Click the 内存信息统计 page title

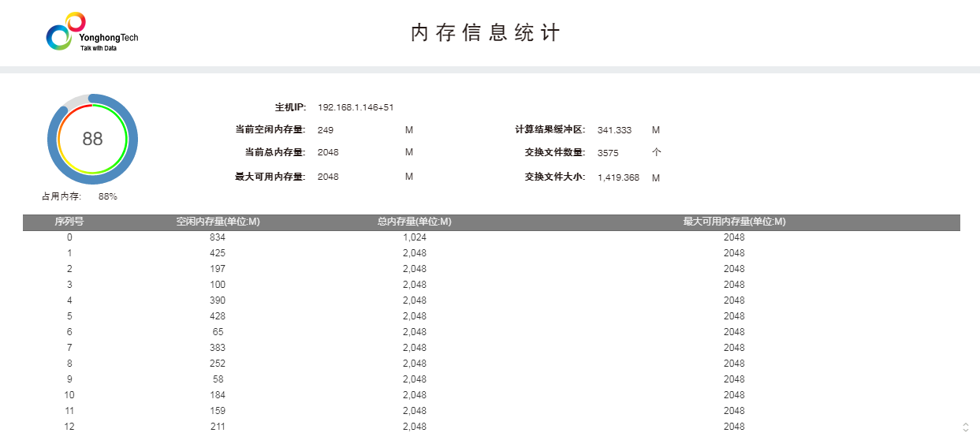[x=486, y=33]
